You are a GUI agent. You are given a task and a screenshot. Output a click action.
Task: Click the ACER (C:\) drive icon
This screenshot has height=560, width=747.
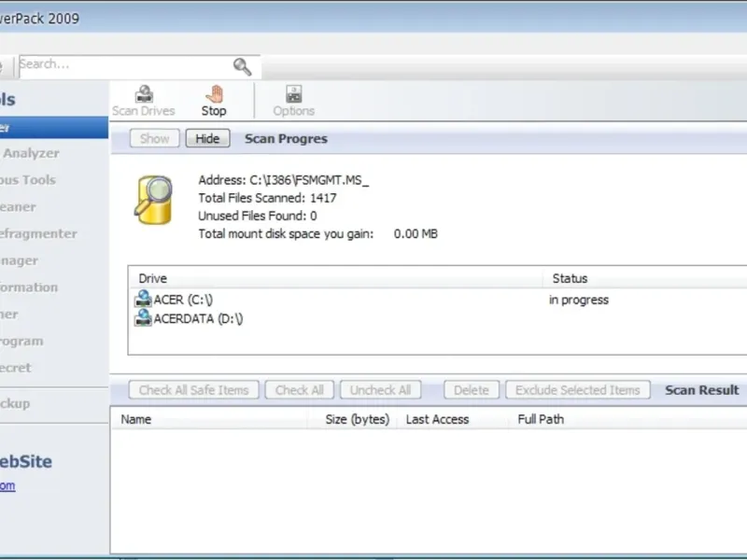click(x=143, y=299)
